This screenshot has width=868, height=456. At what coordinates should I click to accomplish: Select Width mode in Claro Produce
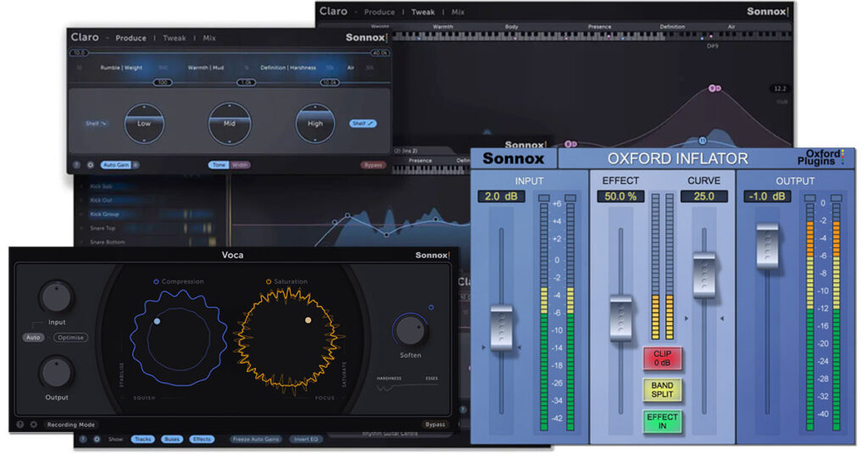click(240, 165)
